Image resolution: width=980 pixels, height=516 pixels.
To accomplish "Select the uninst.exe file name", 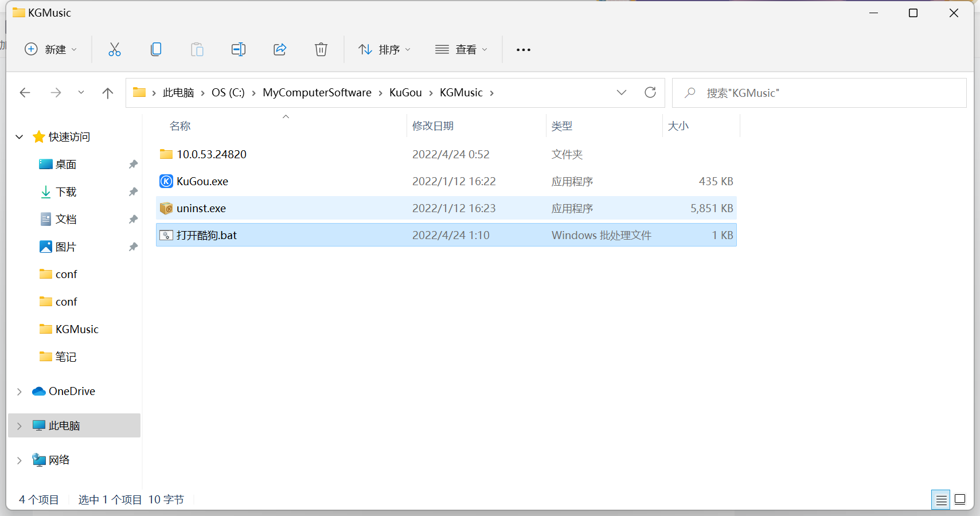I will 201,208.
